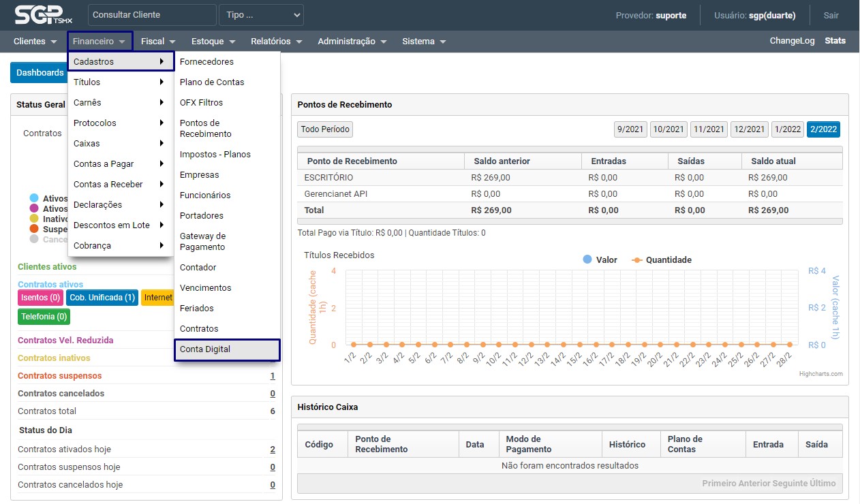Toggle the Quantidade series legend marker
860x504 pixels.
pyautogui.click(x=636, y=259)
